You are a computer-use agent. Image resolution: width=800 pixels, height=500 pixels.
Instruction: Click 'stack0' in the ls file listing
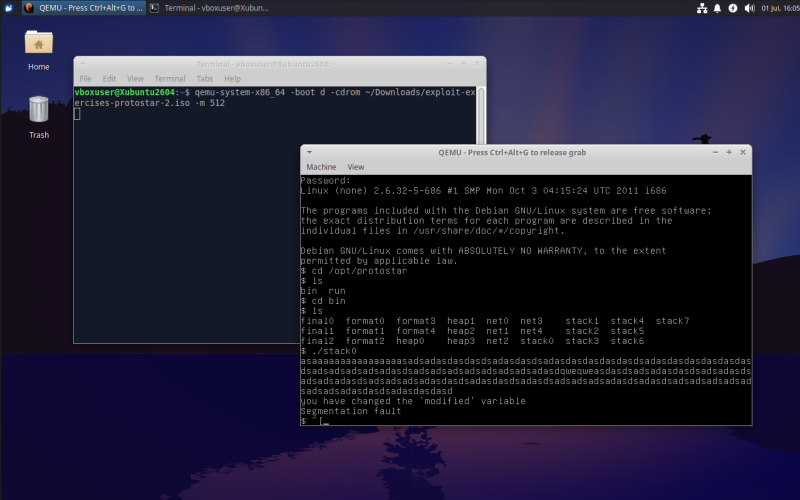pos(537,341)
